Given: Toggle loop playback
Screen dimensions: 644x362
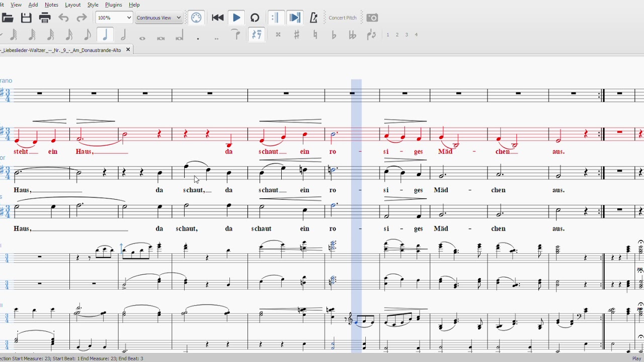Looking at the screenshot, I should pyautogui.click(x=255, y=18).
